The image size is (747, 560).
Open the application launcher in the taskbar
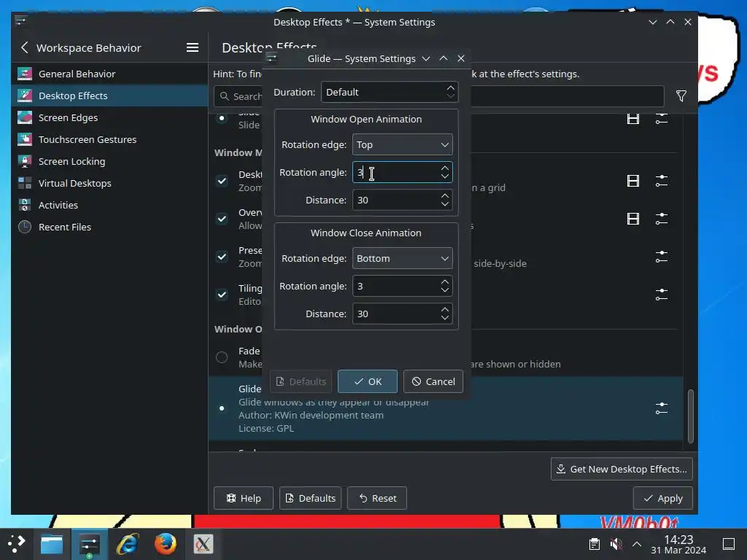point(16,543)
